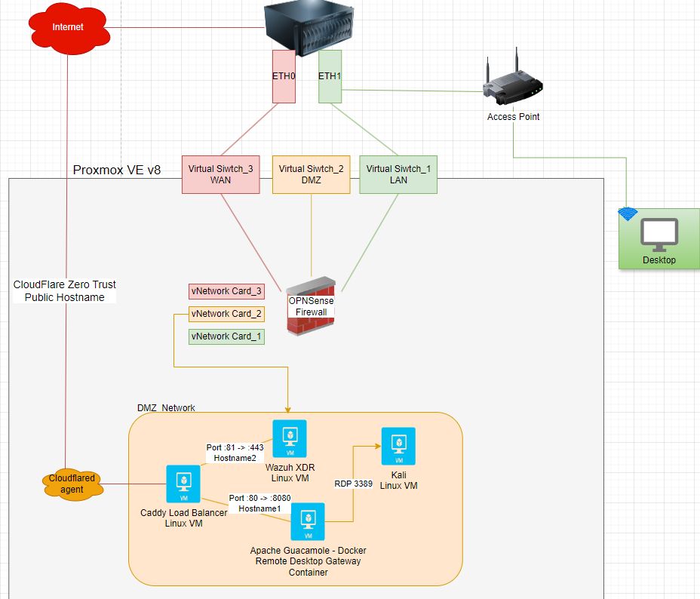Image resolution: width=700 pixels, height=599 pixels.
Task: Click the Kali Linux VM icon
Action: 398,445
